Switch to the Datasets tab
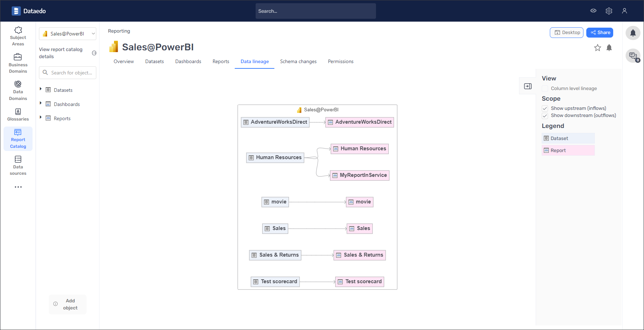 tap(154, 61)
